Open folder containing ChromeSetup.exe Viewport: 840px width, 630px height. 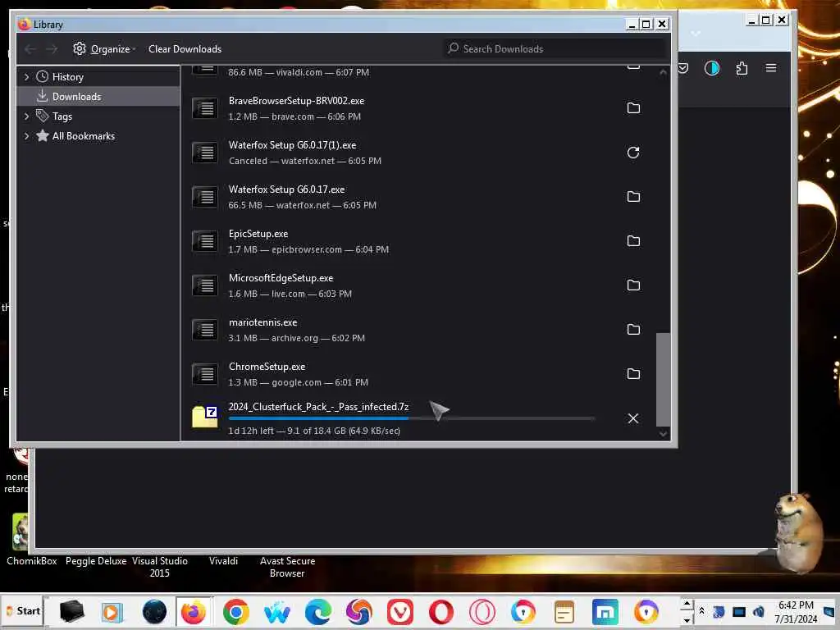[x=633, y=374]
